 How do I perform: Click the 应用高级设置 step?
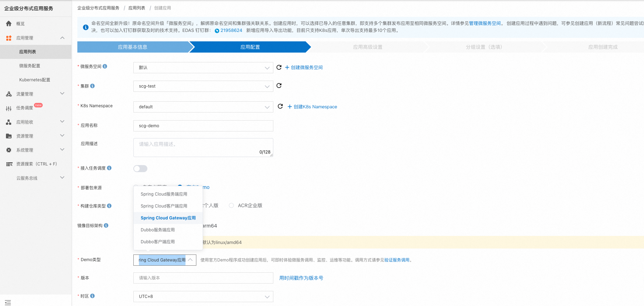point(367,47)
